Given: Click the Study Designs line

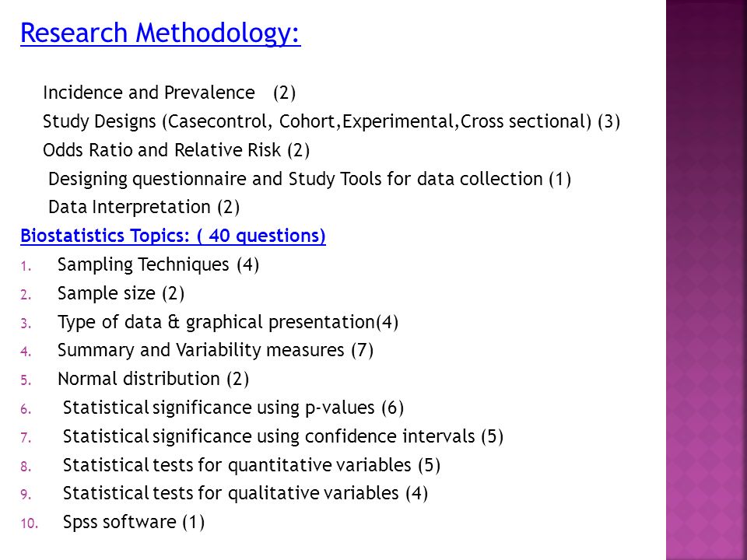Looking at the screenshot, I should (331, 121).
